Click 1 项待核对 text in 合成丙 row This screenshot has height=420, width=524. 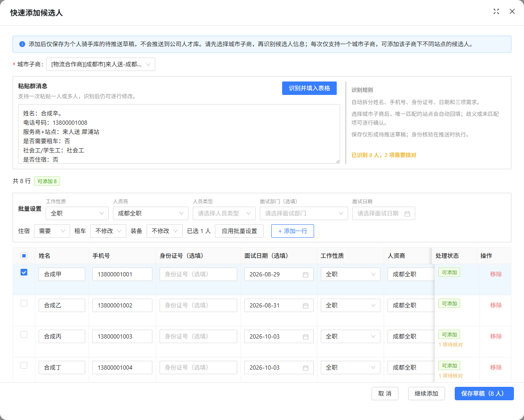tap(451, 345)
